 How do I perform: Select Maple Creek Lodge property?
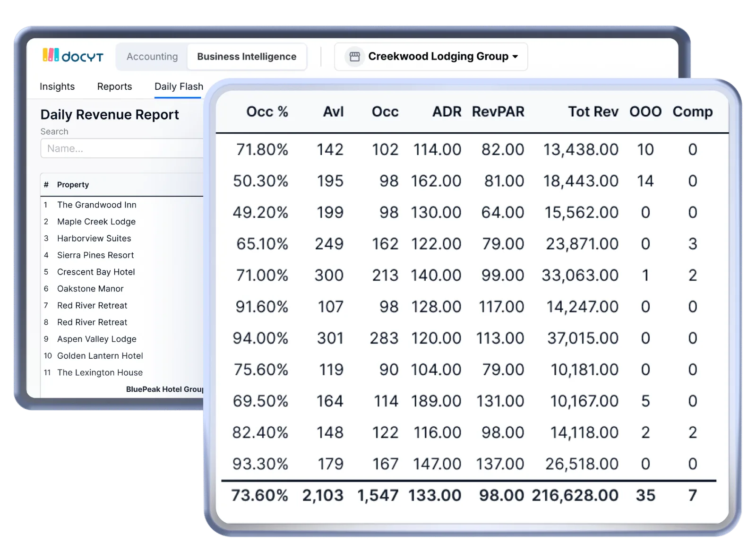tap(96, 222)
